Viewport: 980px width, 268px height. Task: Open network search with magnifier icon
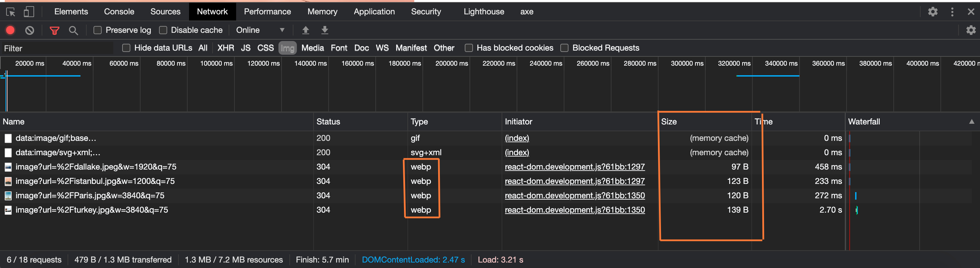73,30
